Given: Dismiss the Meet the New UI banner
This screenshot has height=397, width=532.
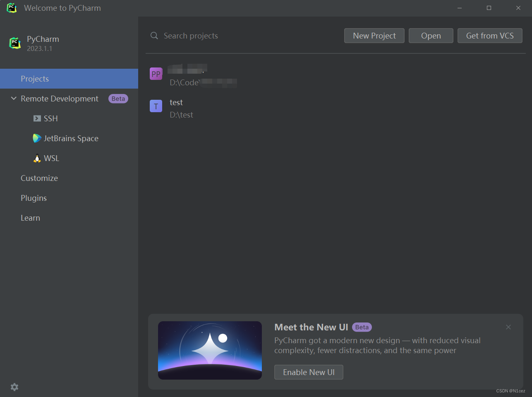Looking at the screenshot, I should click(508, 327).
